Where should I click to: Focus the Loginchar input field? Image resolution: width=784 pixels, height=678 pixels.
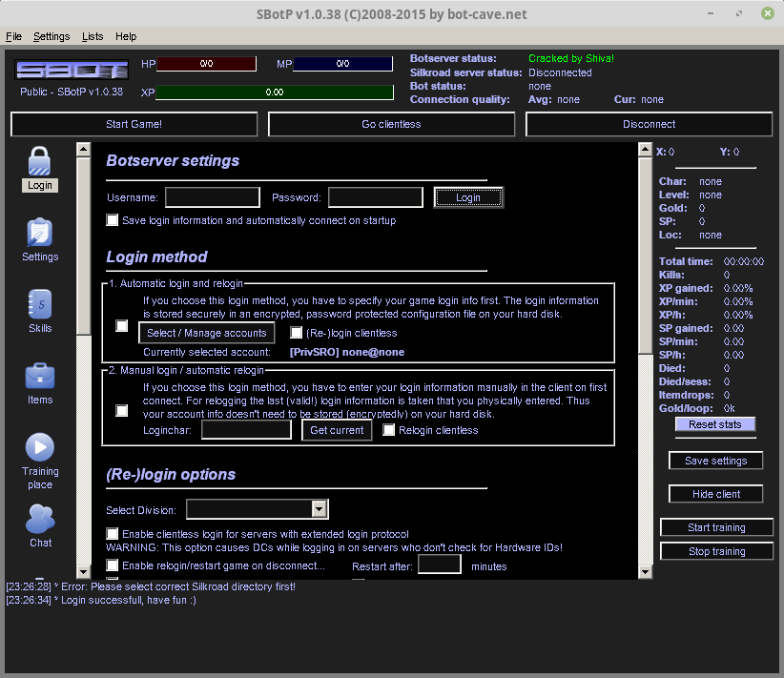tap(246, 429)
